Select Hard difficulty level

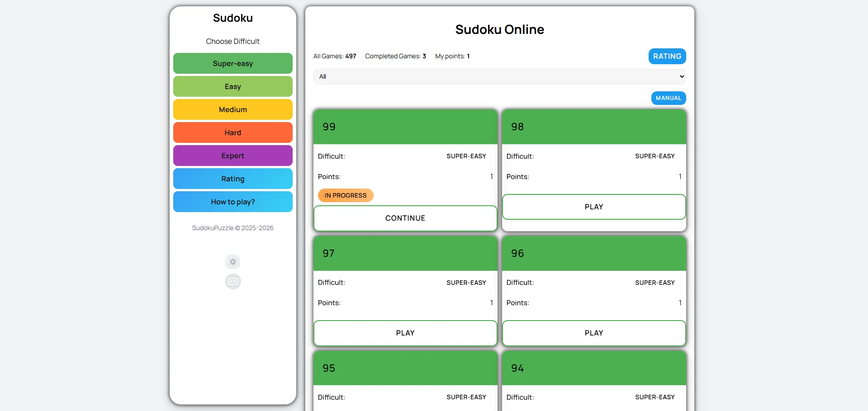(232, 132)
